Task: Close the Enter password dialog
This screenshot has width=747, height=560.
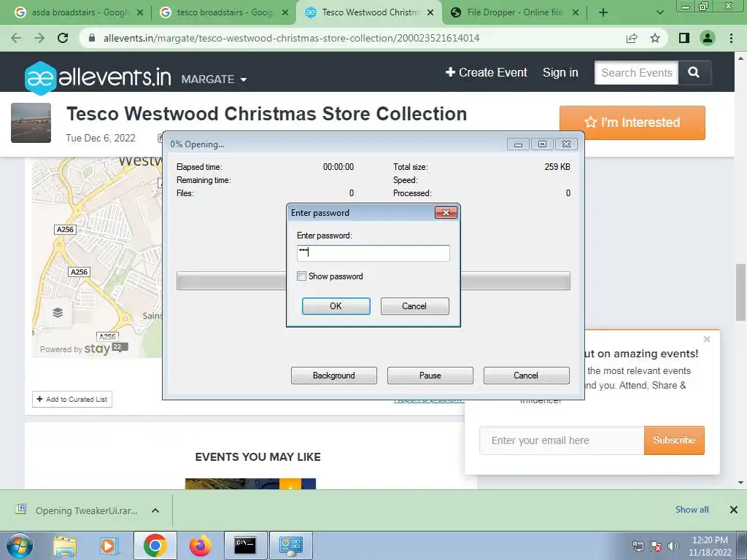Action: coord(446,212)
